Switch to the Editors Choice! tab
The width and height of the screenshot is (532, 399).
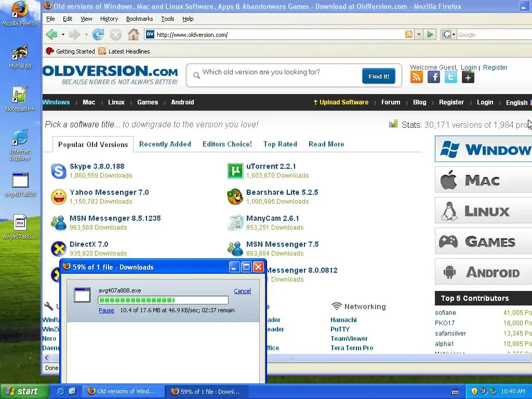[x=227, y=144]
